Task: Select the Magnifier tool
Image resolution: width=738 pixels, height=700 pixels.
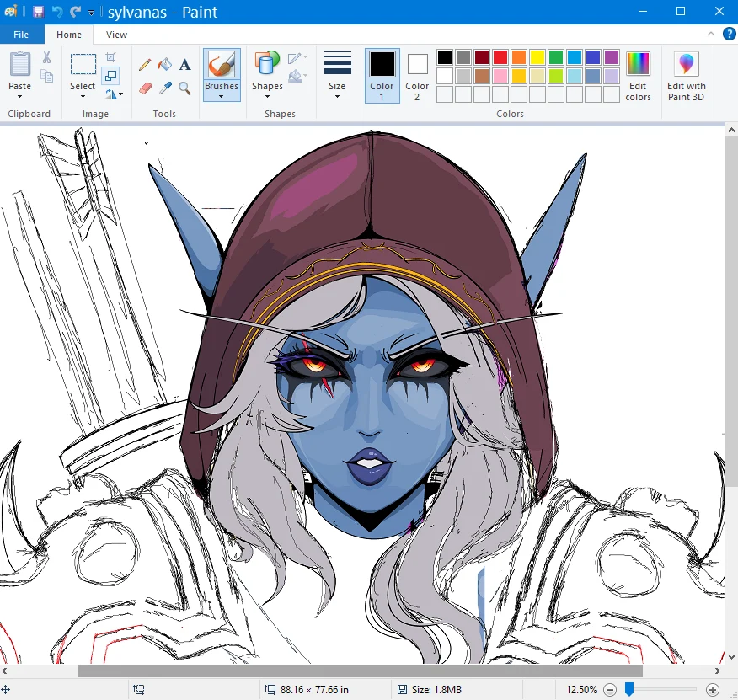Action: click(x=184, y=88)
